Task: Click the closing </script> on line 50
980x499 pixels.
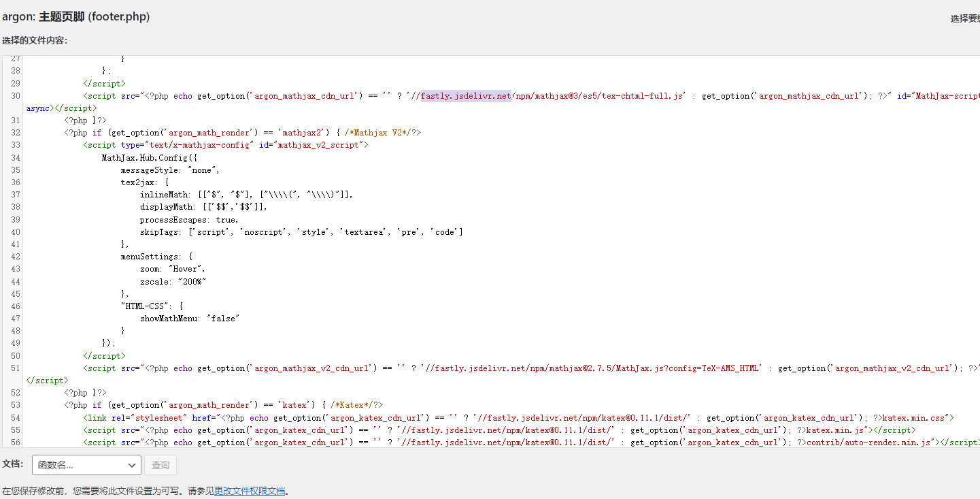Action: pos(104,356)
